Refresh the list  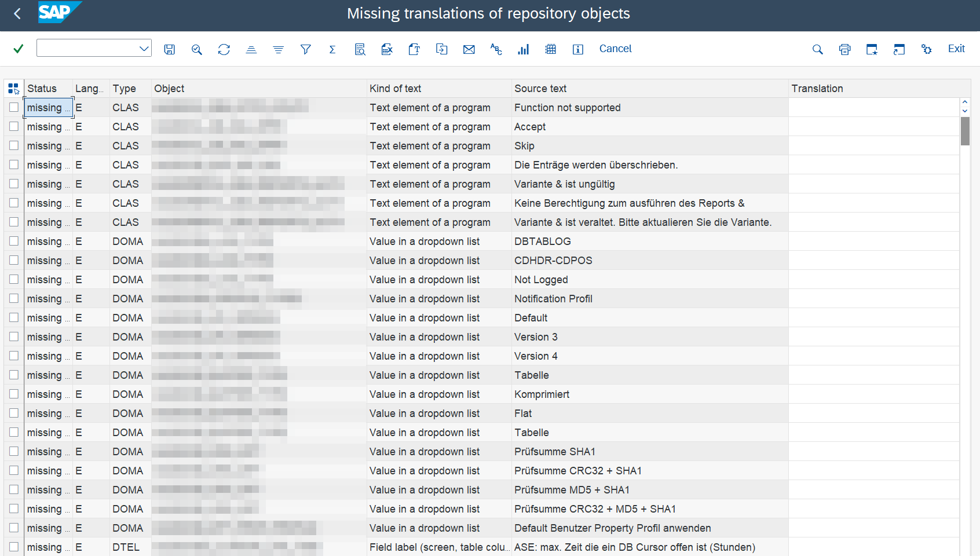pos(224,49)
